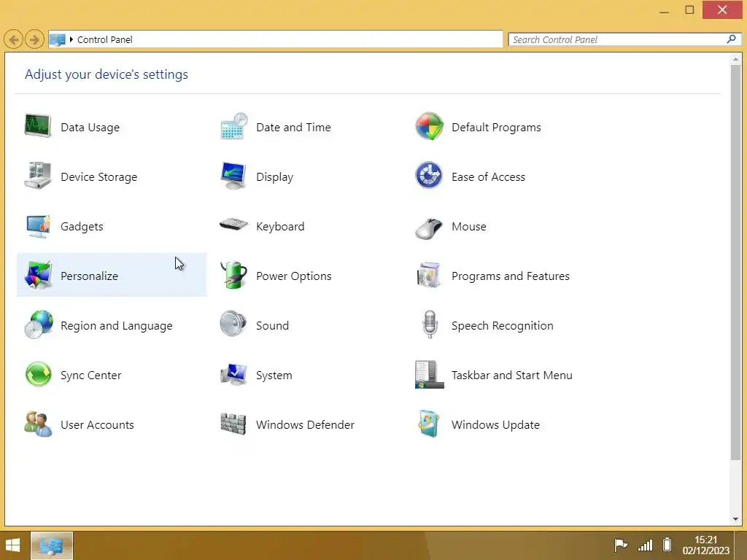This screenshot has height=560, width=747.
Task: Click the Control Panel taskbar button
Action: coord(52,545)
